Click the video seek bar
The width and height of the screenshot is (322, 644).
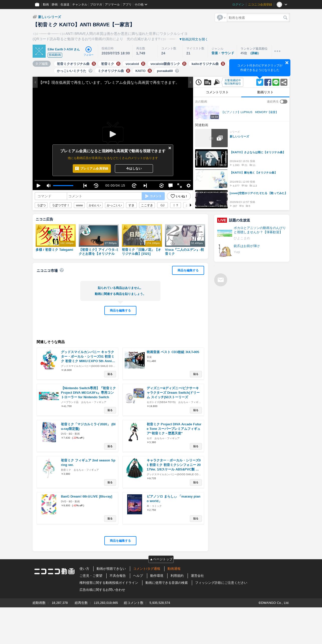[x=113, y=180]
